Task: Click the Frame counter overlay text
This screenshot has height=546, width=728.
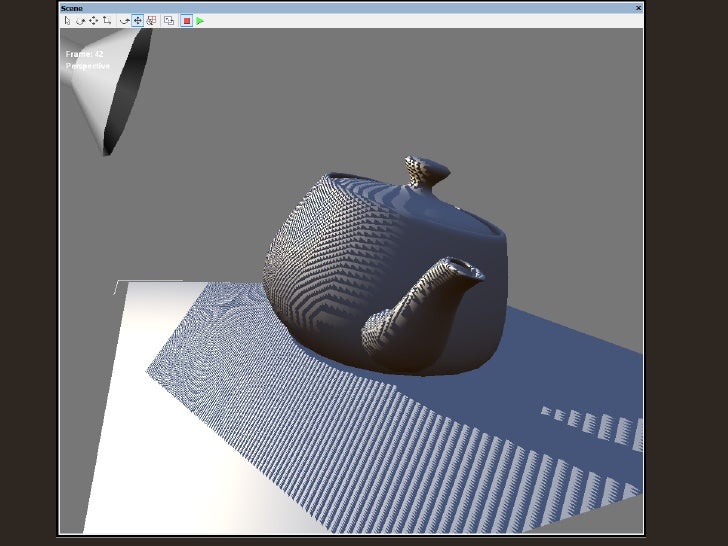Action: (85, 54)
